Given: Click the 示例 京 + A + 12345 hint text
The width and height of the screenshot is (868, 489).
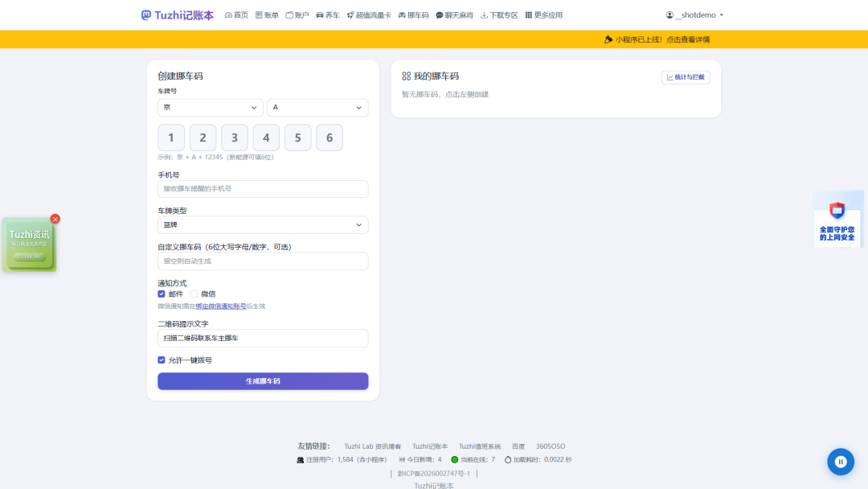Looking at the screenshot, I should pyautogui.click(x=216, y=158).
